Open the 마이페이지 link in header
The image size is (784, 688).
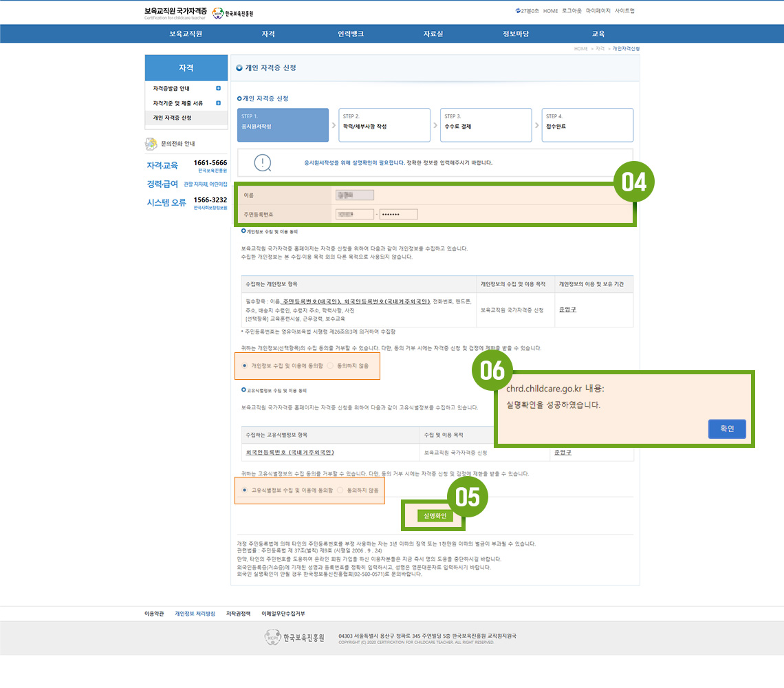pyautogui.click(x=598, y=11)
